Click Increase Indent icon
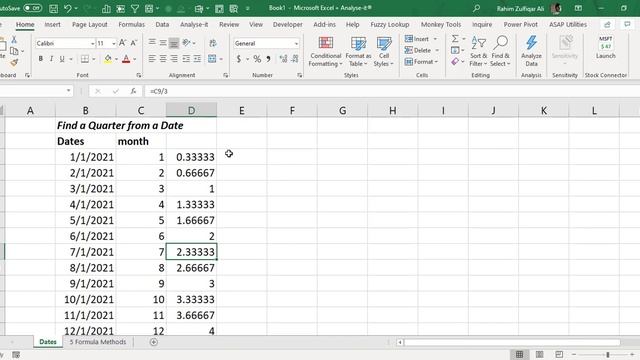640x360 pixels. pos(197,59)
